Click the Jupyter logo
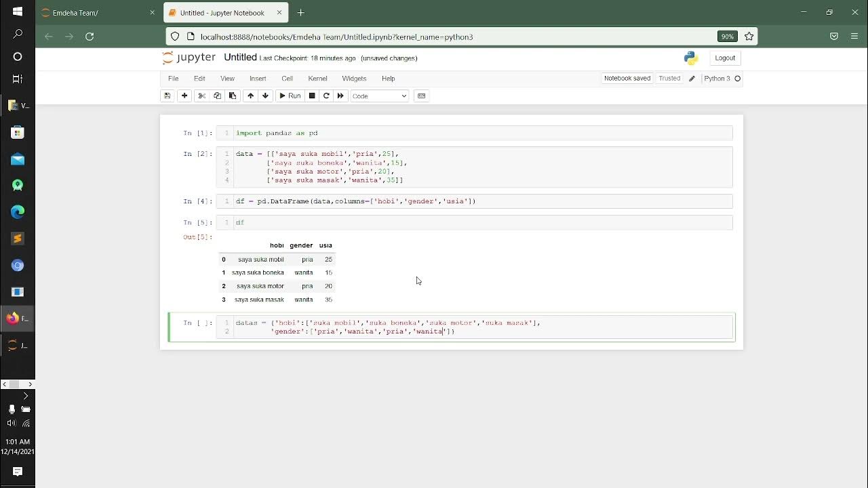 (189, 58)
